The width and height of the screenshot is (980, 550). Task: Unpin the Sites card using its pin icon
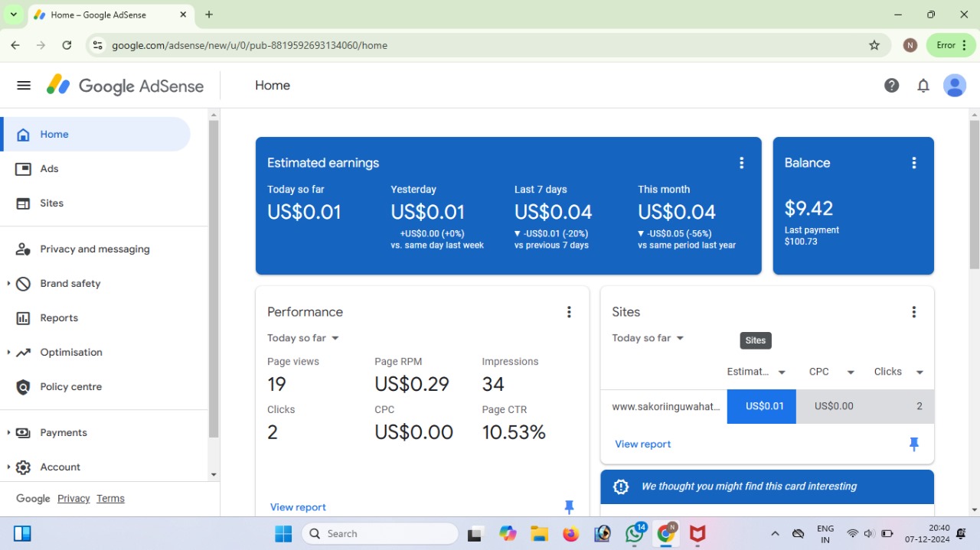[913, 444]
